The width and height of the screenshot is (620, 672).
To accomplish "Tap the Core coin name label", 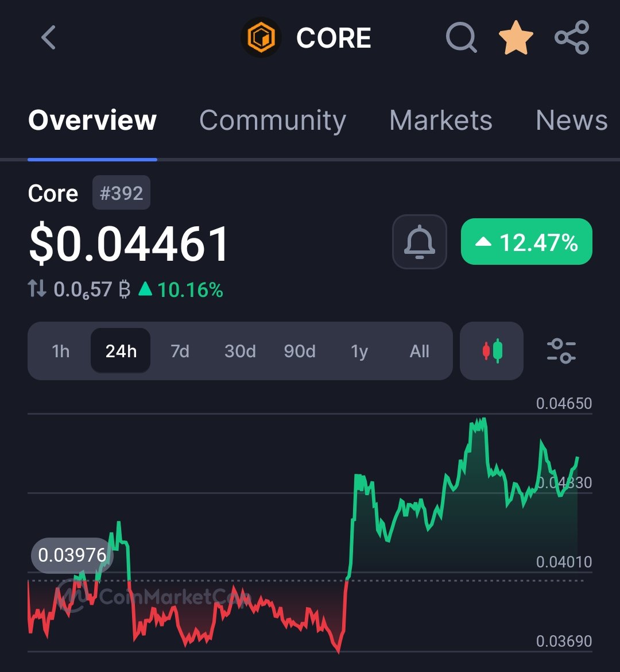I will (x=53, y=194).
